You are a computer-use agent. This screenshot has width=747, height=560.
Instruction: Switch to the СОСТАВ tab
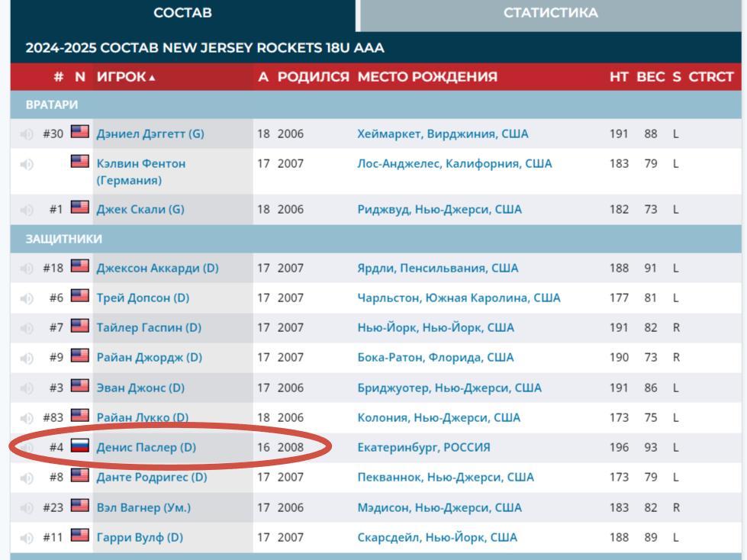click(x=182, y=13)
